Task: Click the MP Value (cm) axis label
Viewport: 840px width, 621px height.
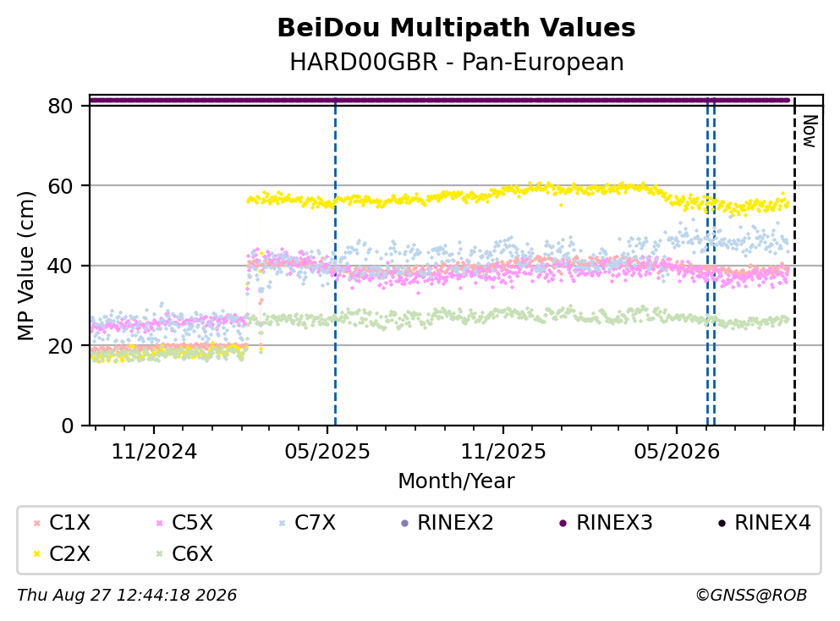Action: tap(25, 266)
